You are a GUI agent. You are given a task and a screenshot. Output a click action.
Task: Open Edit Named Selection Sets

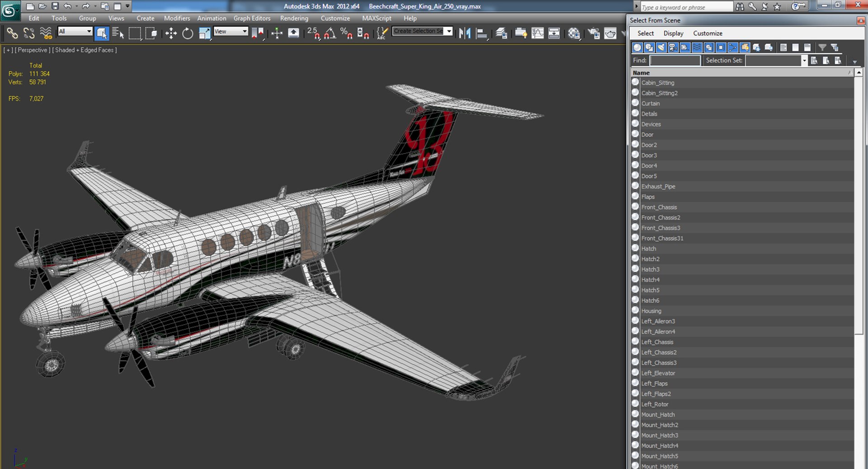(382, 33)
